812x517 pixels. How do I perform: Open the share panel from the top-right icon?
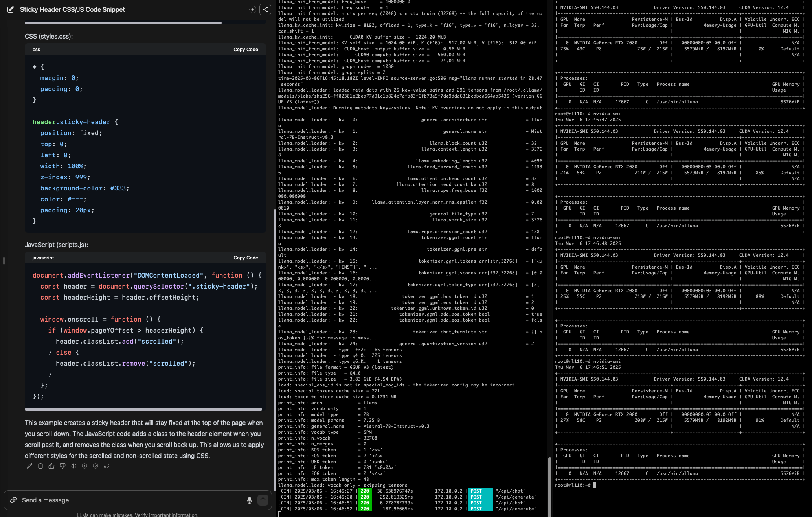[266, 9]
